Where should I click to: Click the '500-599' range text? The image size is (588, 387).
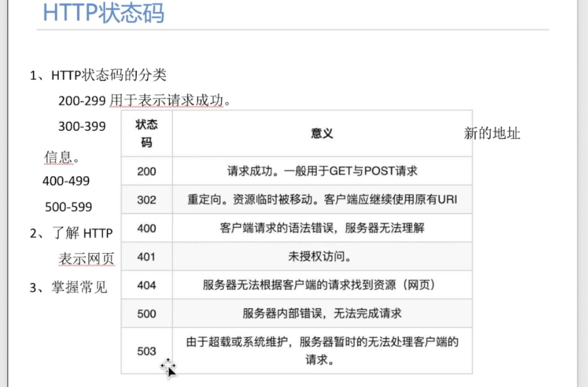coord(69,207)
